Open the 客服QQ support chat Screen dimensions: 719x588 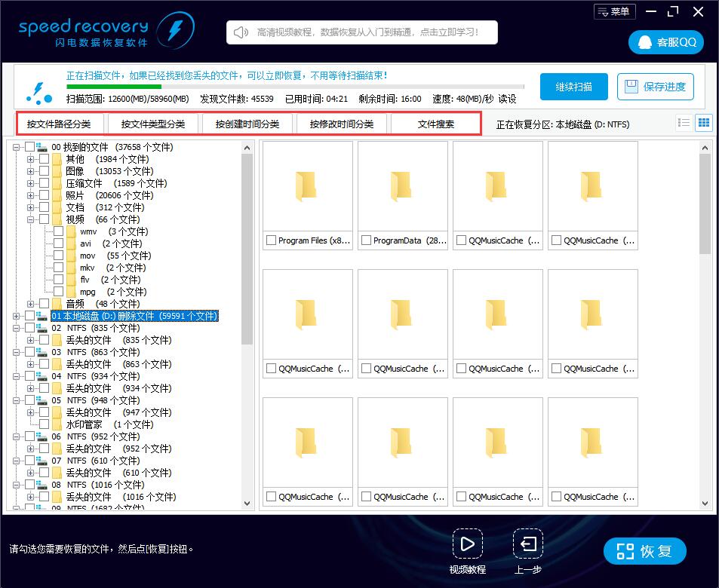(665, 42)
